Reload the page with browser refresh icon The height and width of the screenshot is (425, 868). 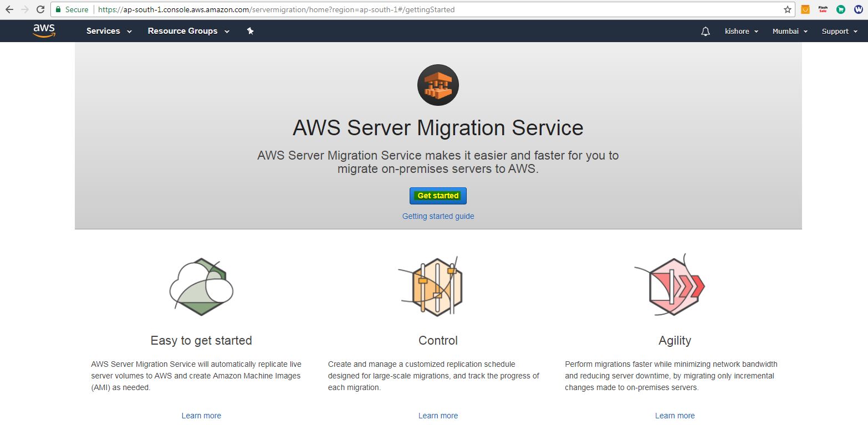pos(40,9)
